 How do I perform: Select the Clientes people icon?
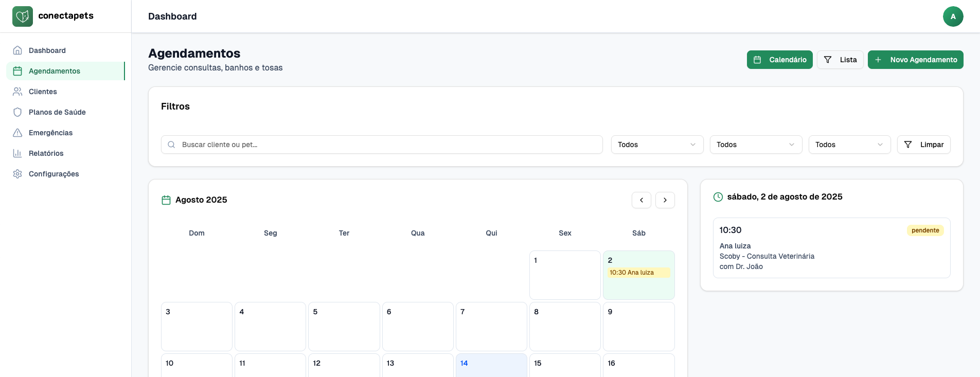(x=17, y=92)
